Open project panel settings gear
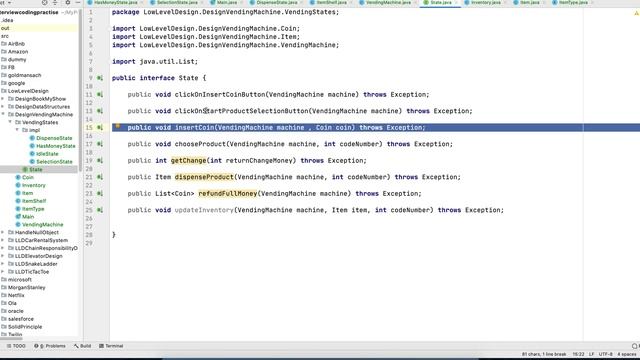 68,2
